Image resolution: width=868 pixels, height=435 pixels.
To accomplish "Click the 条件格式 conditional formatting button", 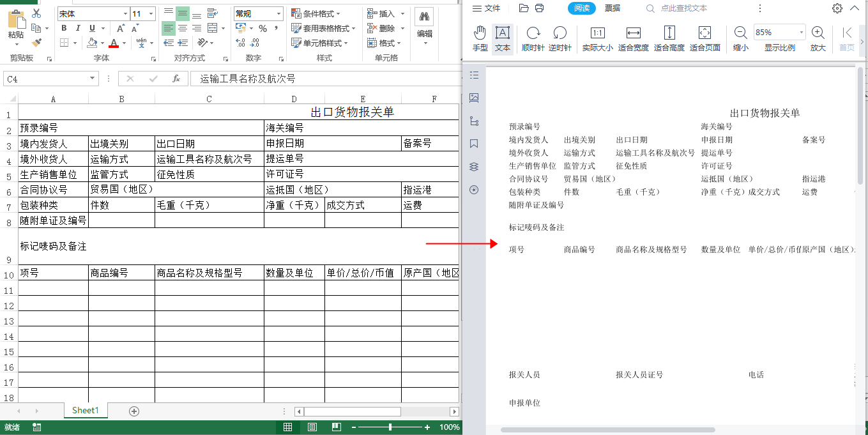I will point(316,13).
